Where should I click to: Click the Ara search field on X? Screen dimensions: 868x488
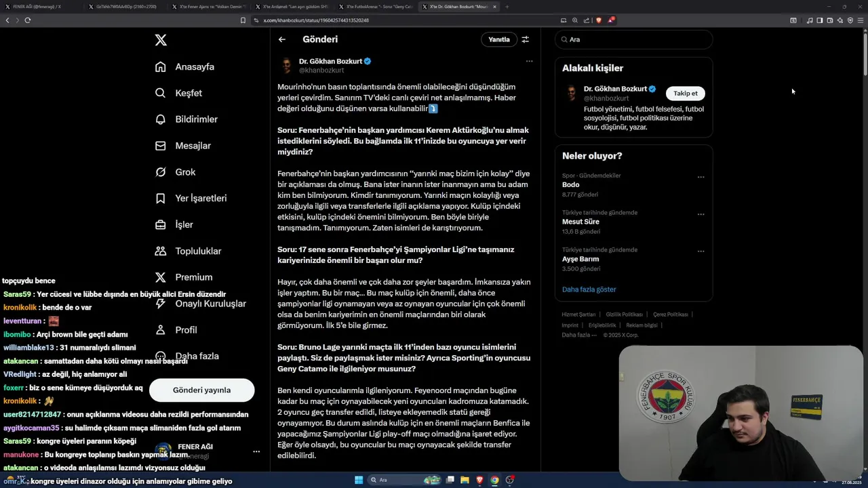633,39
